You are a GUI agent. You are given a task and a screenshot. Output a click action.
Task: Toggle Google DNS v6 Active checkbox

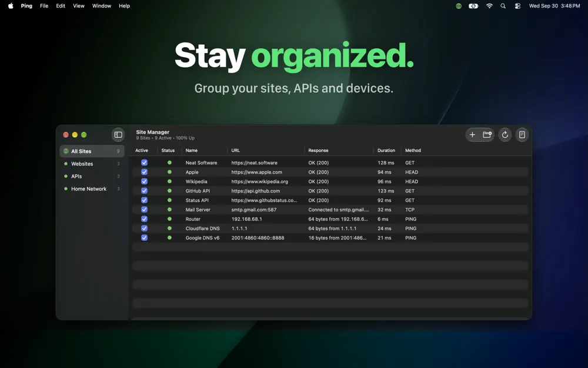tap(145, 238)
